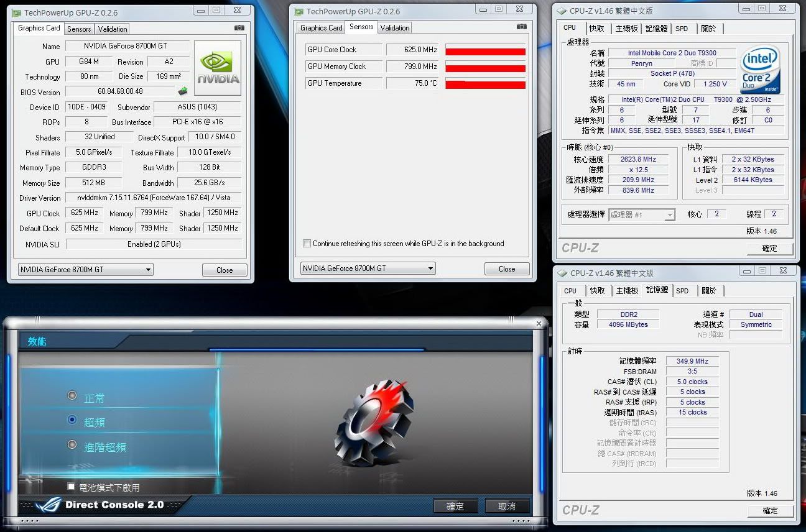Open CPU tab in lower CPU-Z window
Image resolution: width=806 pixels, height=532 pixels.
[x=570, y=291]
